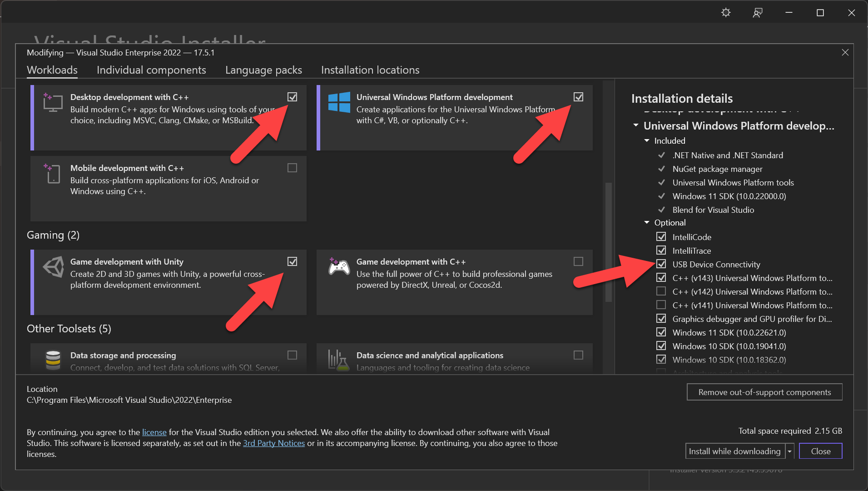
Task: Open the 3rd Party Notices link
Action: [x=274, y=443]
